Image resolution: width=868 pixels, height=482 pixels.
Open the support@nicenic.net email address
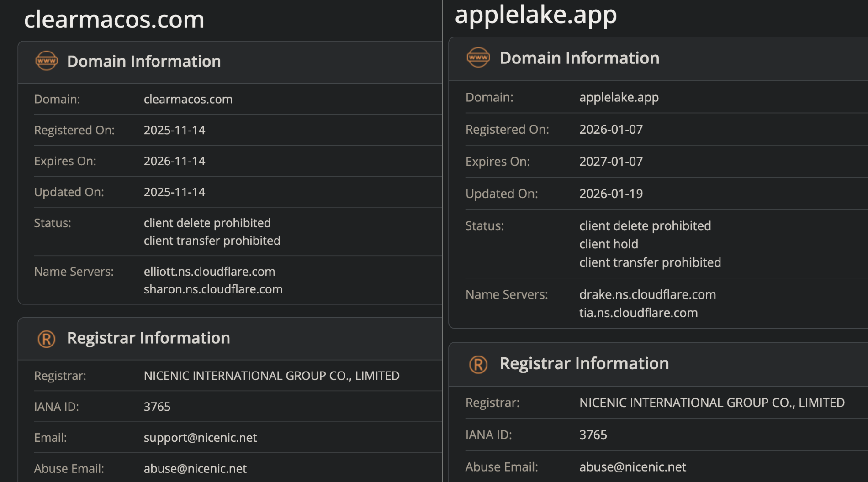[x=200, y=438]
